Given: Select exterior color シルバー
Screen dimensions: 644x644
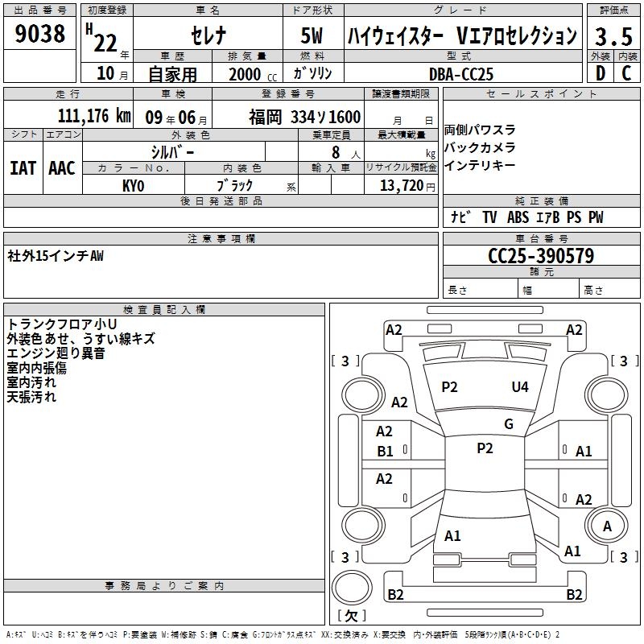Looking at the screenshot, I should click(172, 152).
